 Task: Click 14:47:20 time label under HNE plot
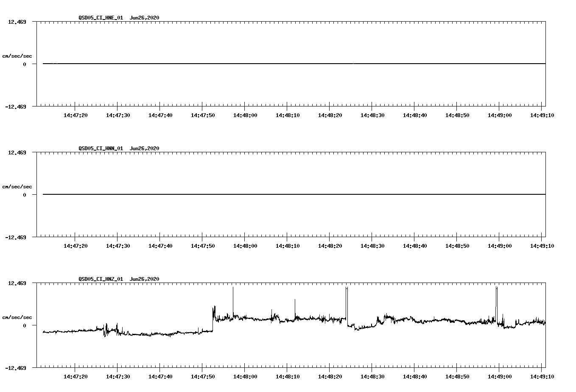pos(75,115)
